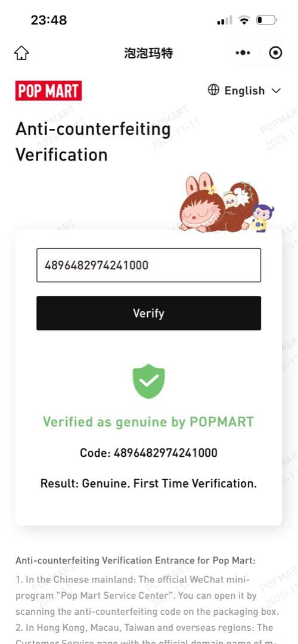Tap the battery indicator icon
This screenshot has height=644, width=298.
click(266, 20)
